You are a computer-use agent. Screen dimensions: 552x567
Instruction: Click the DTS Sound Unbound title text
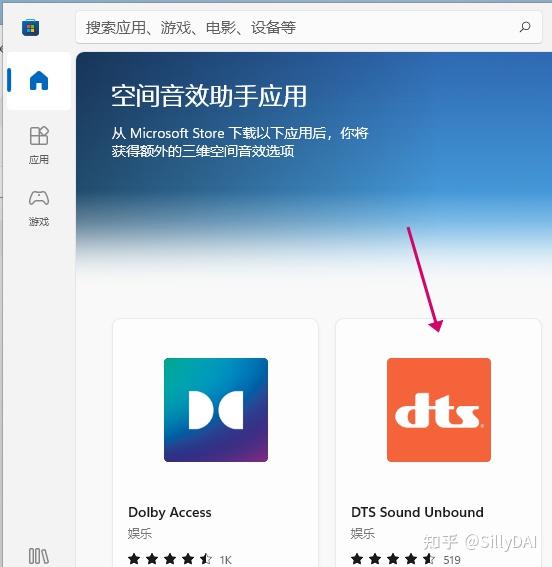417,512
